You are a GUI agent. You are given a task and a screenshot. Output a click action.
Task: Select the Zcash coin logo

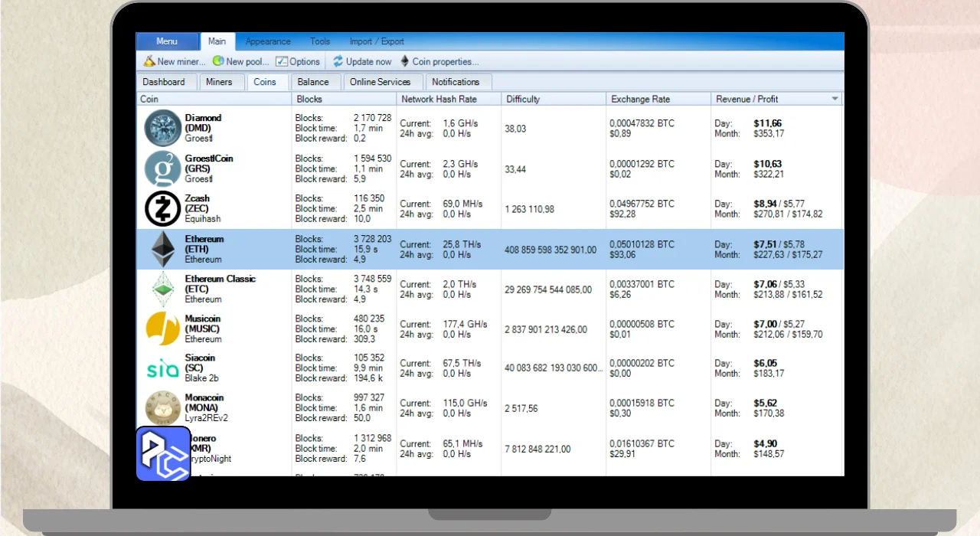(x=162, y=208)
